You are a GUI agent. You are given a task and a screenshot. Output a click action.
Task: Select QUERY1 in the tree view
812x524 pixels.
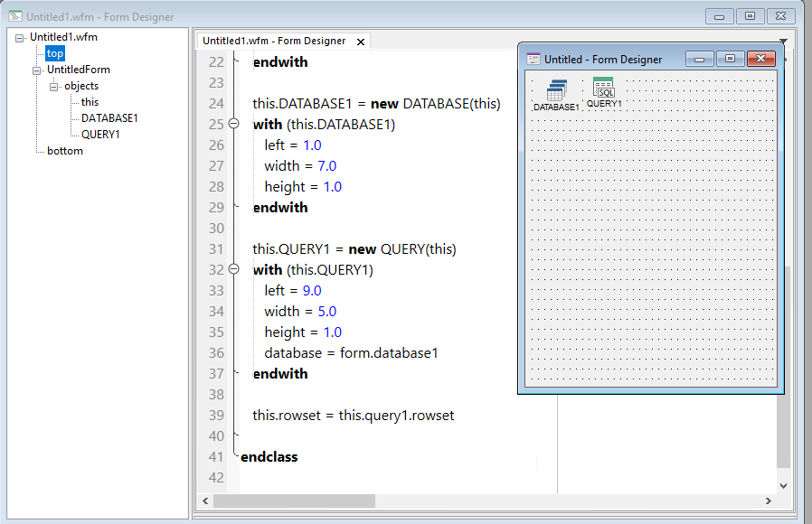coord(100,135)
